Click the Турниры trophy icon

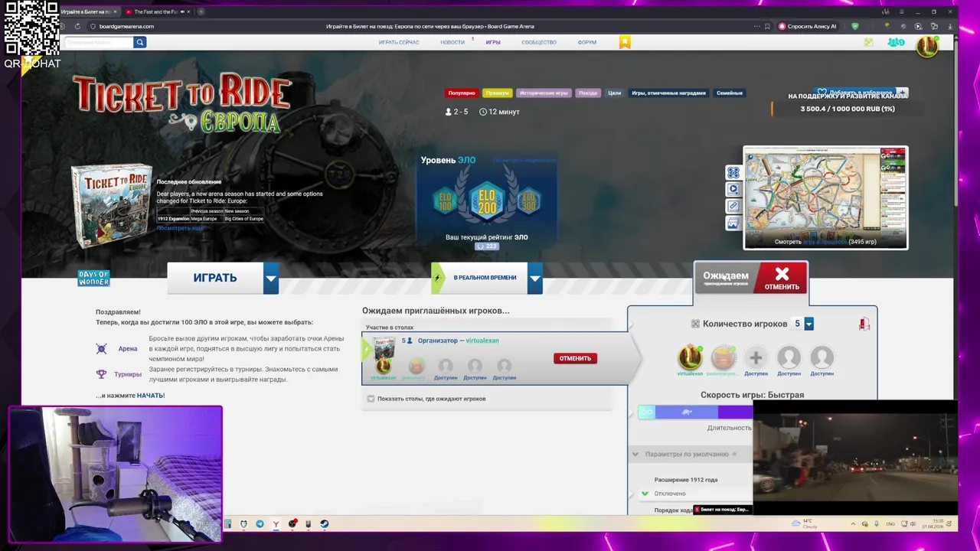(x=101, y=374)
